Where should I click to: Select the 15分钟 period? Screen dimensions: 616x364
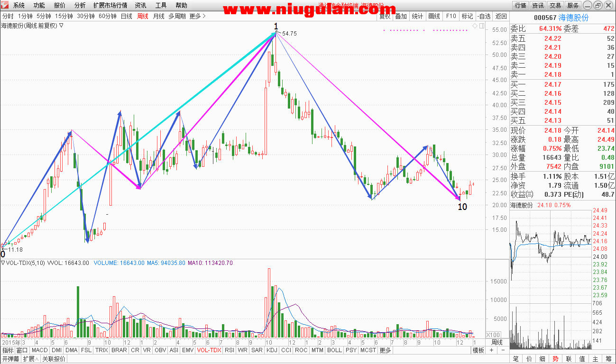(x=64, y=16)
